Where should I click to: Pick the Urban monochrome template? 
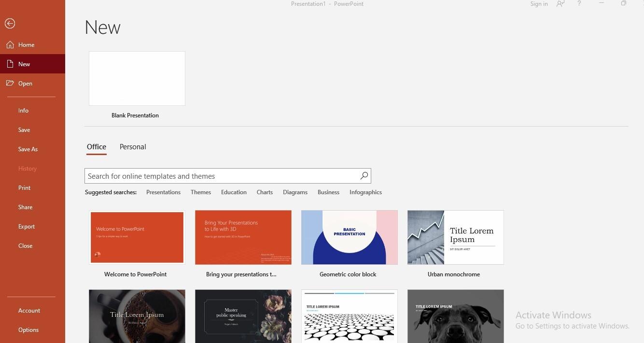point(455,238)
